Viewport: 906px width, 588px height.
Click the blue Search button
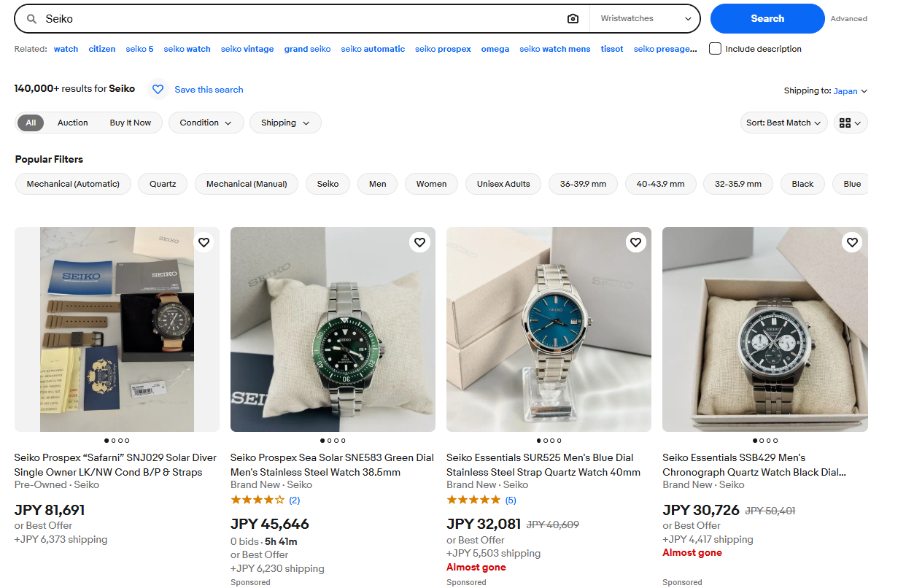767,19
